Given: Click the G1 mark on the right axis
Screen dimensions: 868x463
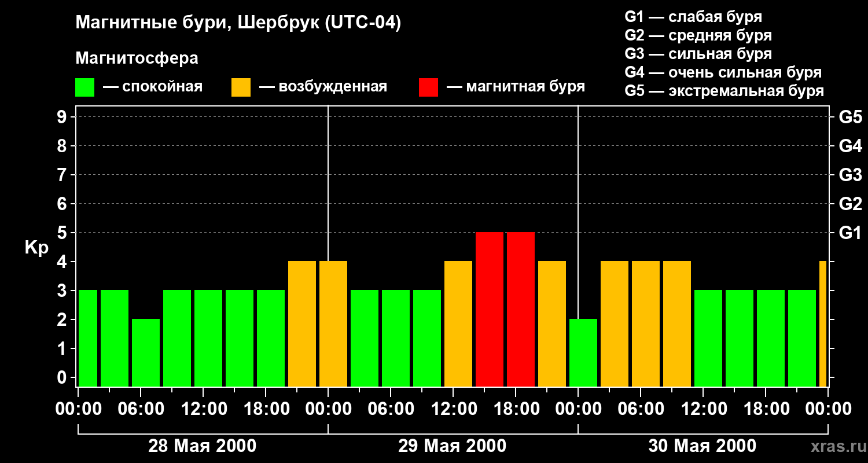Looking at the screenshot, I should coord(850,233).
